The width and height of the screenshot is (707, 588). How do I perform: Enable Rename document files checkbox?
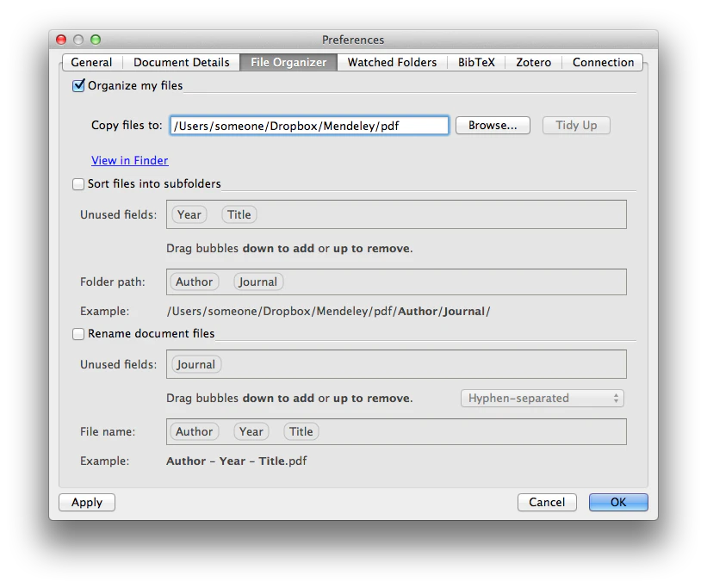pyautogui.click(x=78, y=334)
